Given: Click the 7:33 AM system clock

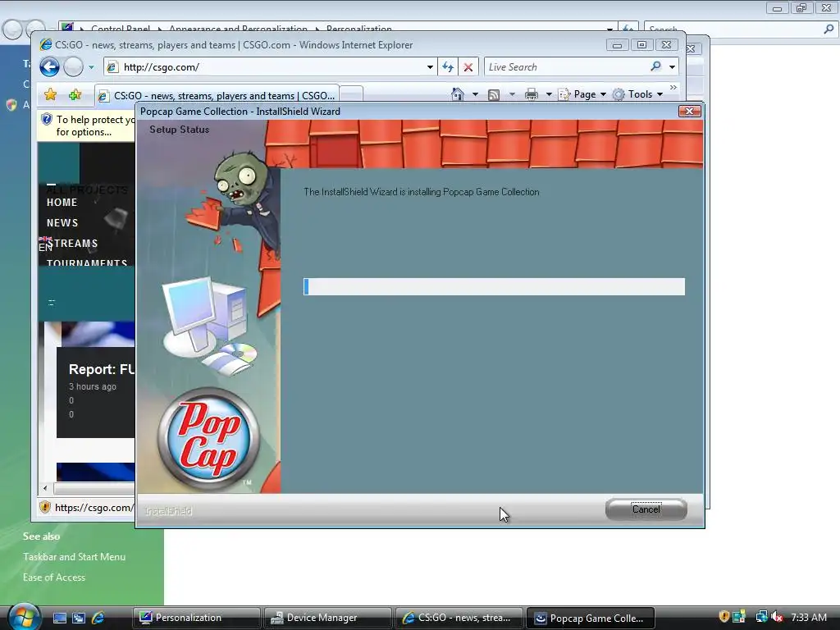Looking at the screenshot, I should [x=809, y=617].
